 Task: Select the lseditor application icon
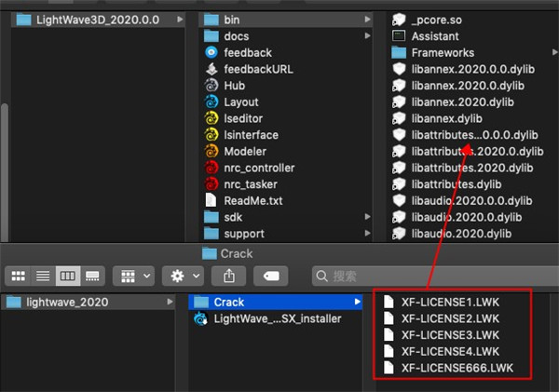[211, 118]
